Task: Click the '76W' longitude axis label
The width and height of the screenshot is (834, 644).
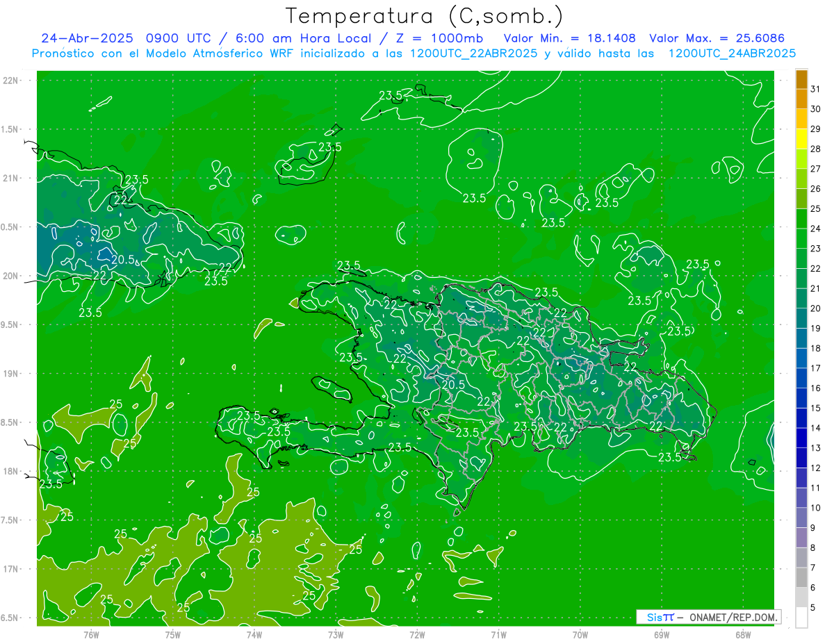Action: click(x=91, y=635)
